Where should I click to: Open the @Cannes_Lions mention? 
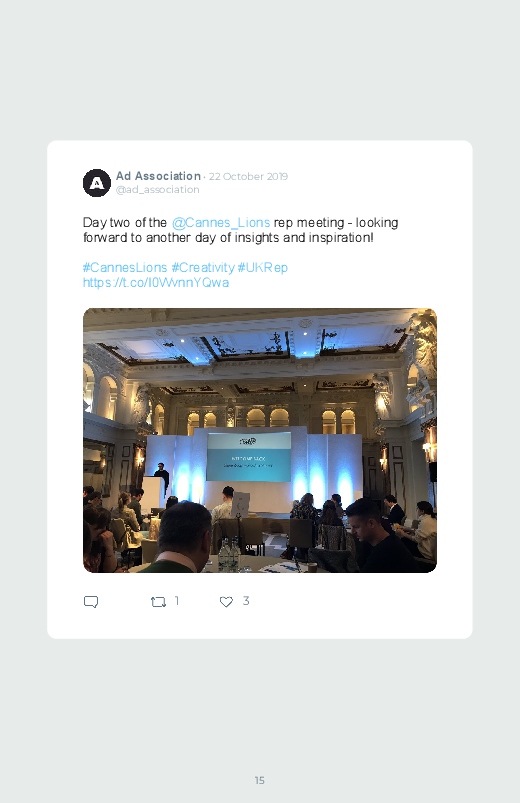(x=221, y=223)
